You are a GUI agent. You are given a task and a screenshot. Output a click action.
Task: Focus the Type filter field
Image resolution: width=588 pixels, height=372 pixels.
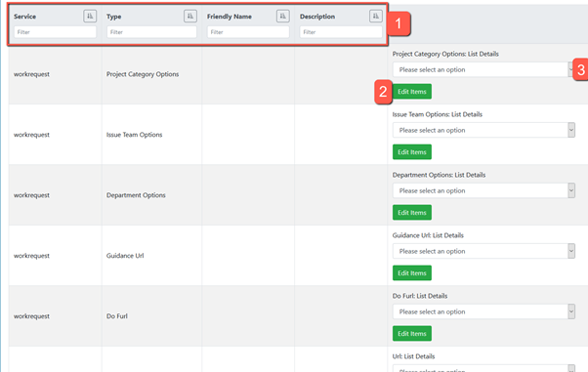[x=151, y=32]
